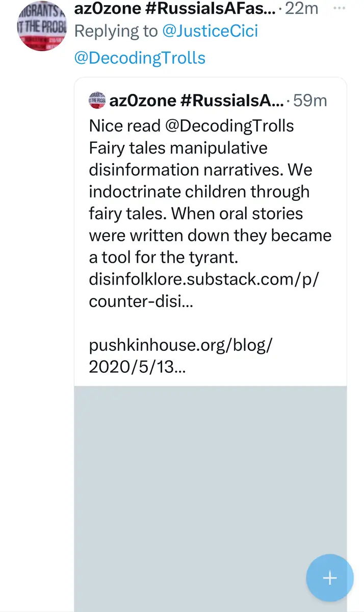Viewport: 364px width, 612px height.
Task: Tap @DecodingTrolls mention under Replying to
Action: pos(140,58)
